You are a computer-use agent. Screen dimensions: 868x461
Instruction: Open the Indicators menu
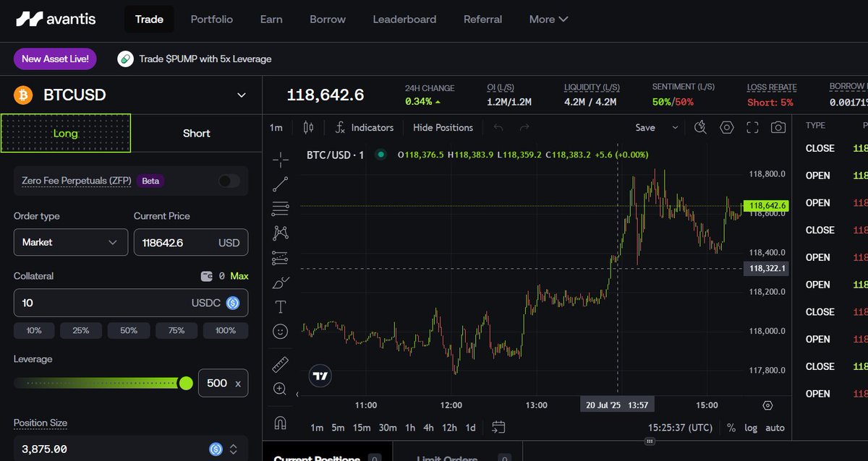(364, 127)
